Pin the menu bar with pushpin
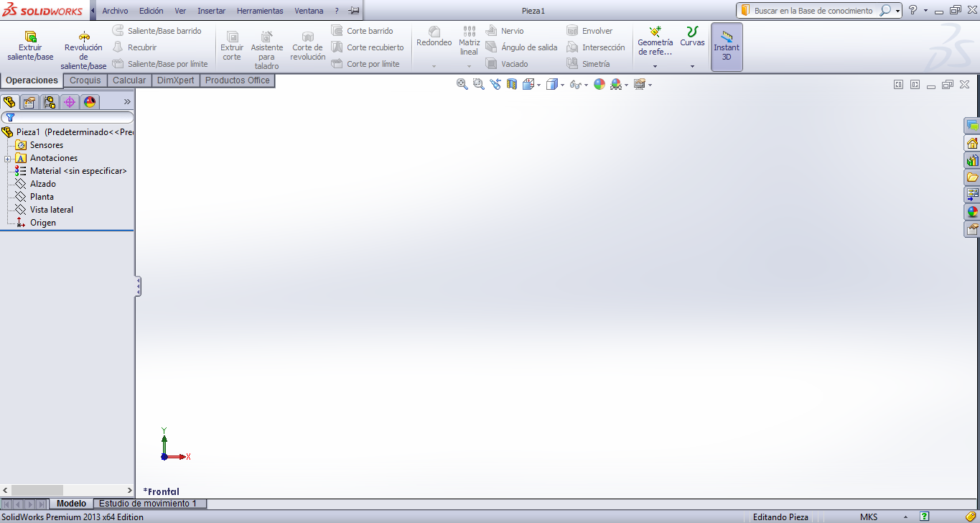Image resolution: width=980 pixels, height=523 pixels. (x=353, y=11)
